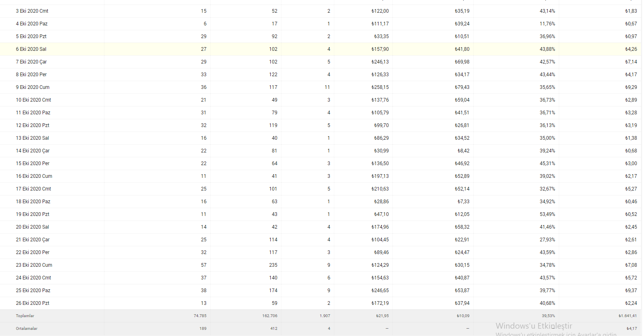Select the 23 Eki 2020 Cum row label
644x336 pixels.
[x=34, y=265]
